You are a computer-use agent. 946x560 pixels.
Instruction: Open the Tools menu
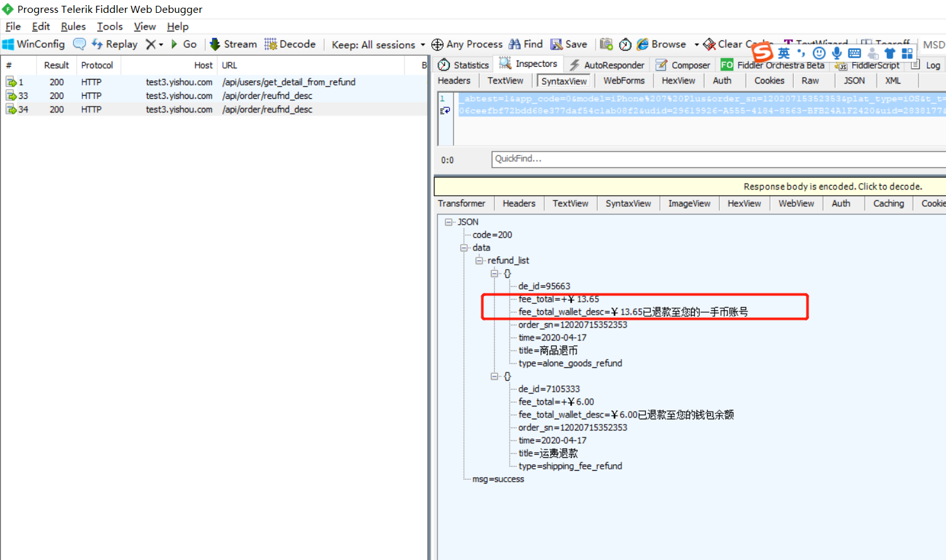110,26
